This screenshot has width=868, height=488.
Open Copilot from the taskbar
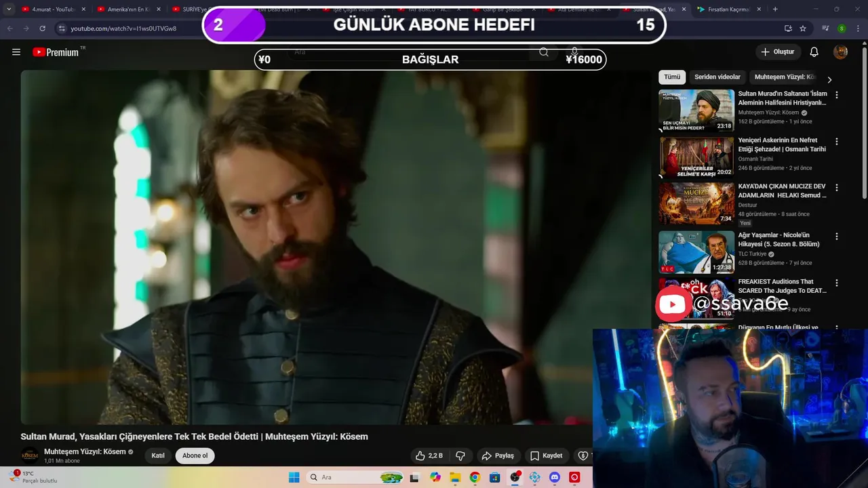[435, 478]
